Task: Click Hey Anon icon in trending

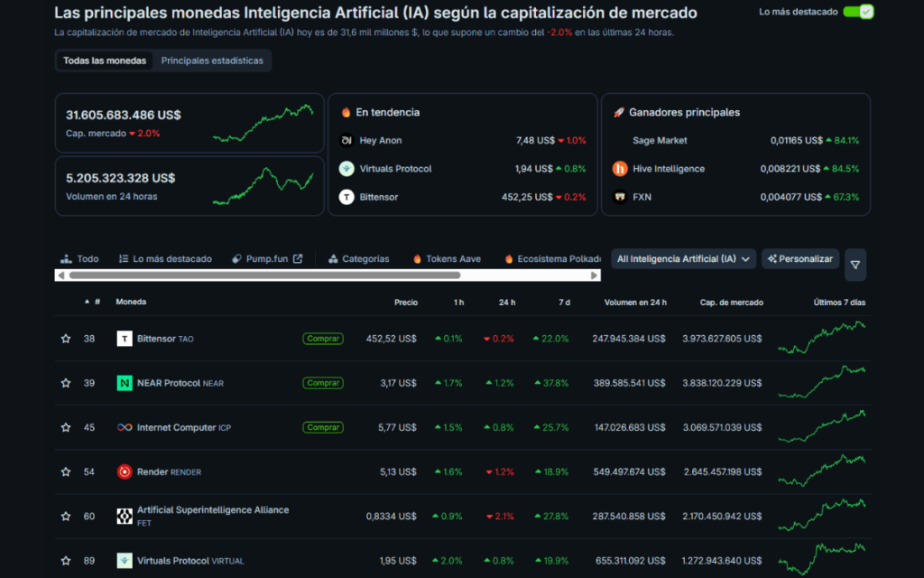Action: pos(346,140)
